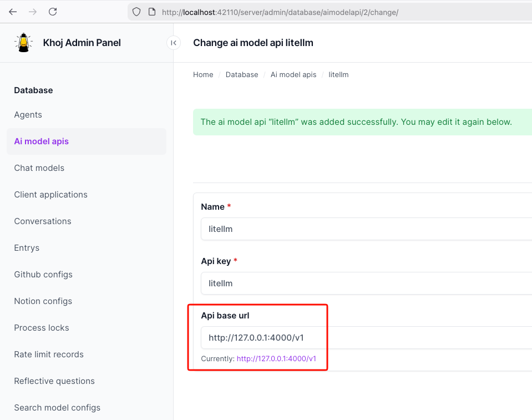Select Notion configs in the sidebar

(x=43, y=301)
